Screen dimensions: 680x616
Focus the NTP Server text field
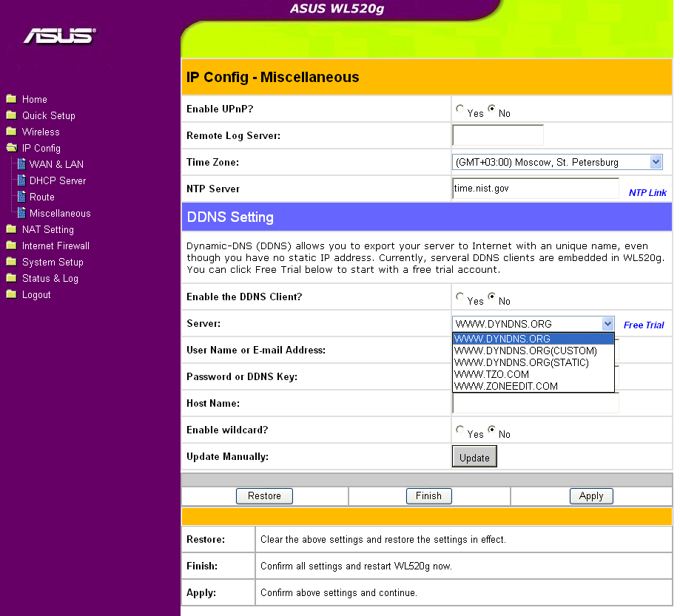pyautogui.click(x=536, y=188)
